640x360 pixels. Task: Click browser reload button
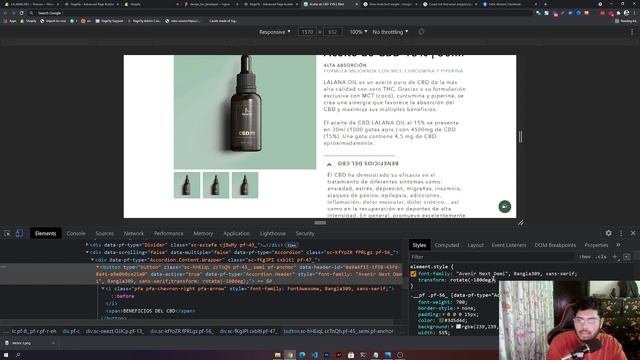21,13
